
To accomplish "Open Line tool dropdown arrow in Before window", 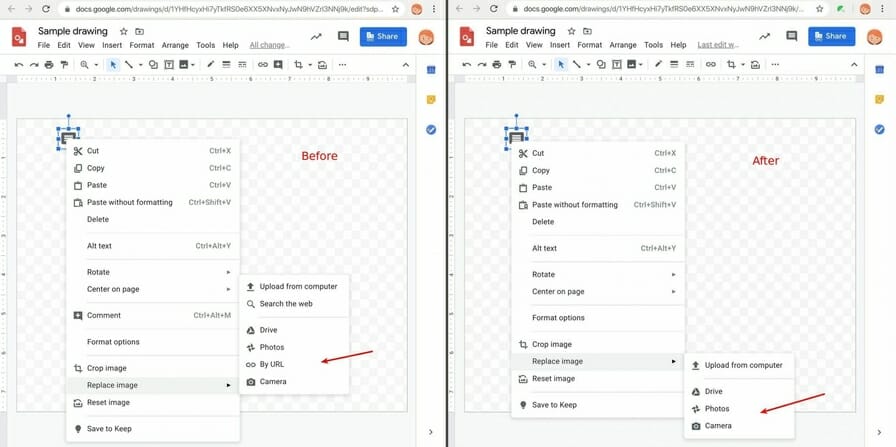I will coord(140,65).
